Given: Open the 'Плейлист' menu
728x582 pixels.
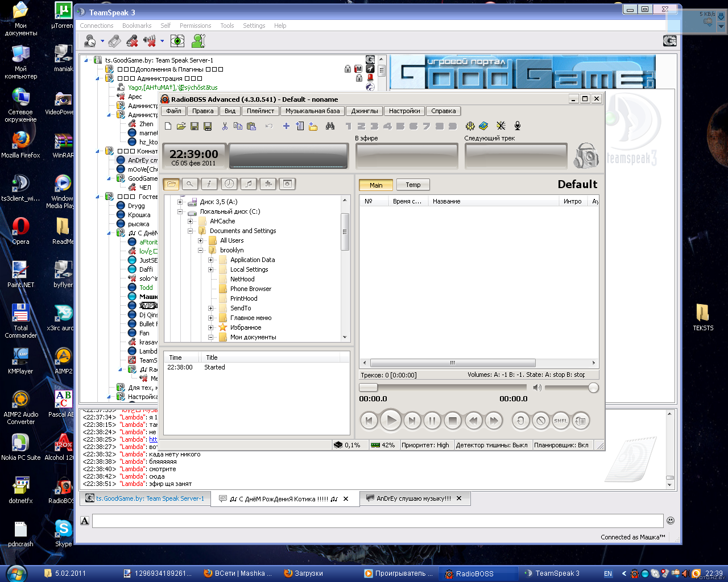Looking at the screenshot, I should 260,111.
